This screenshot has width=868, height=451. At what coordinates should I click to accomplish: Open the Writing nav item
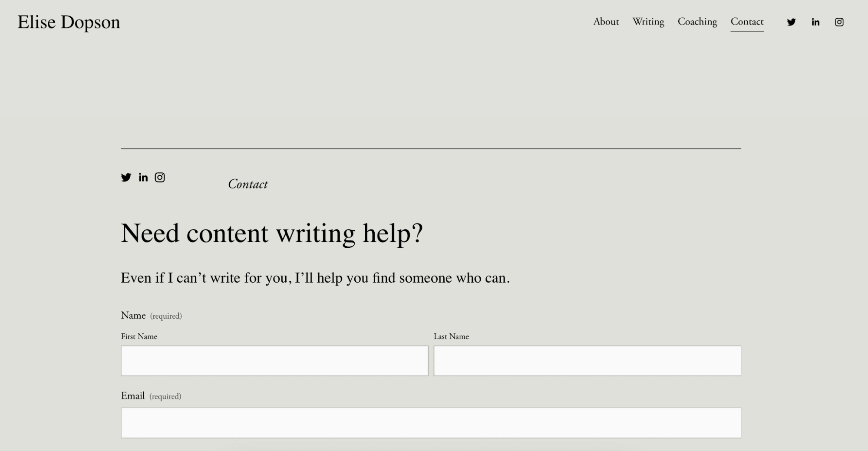[648, 22]
